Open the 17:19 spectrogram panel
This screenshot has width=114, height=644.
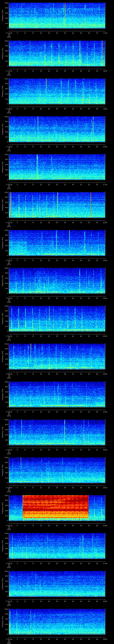coord(57,129)
